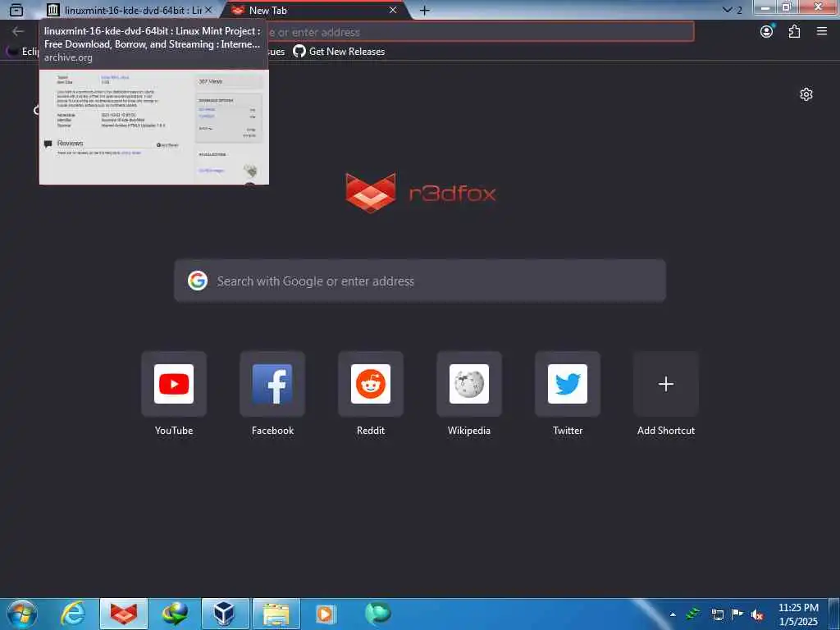Open Internet Download Manager taskbar icon
Screen dimensions: 840x630
click(x=175, y=614)
